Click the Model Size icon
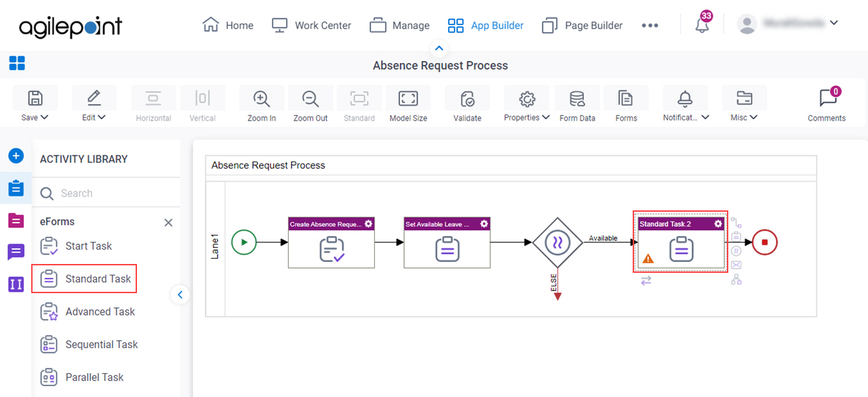 point(408,98)
